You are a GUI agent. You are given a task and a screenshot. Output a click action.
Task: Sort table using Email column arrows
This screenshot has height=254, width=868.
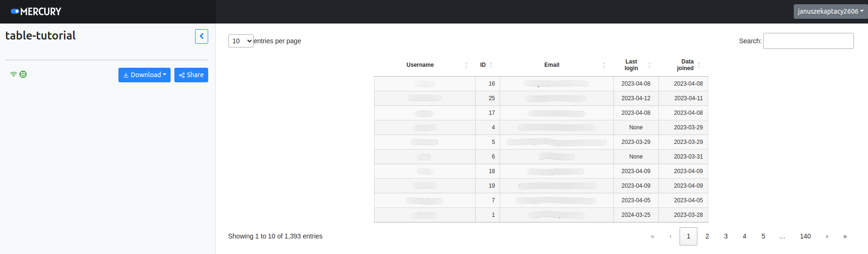604,65
